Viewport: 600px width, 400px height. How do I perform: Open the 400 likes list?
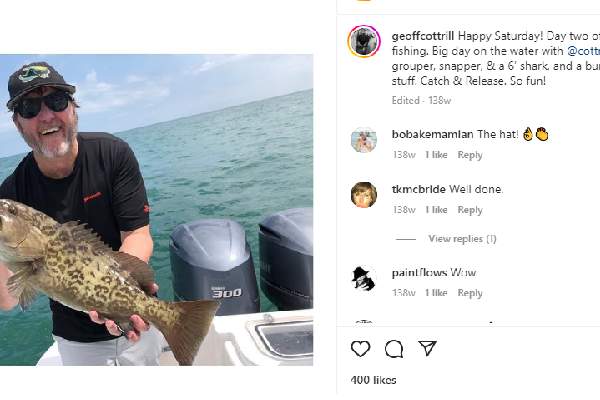coord(373,380)
